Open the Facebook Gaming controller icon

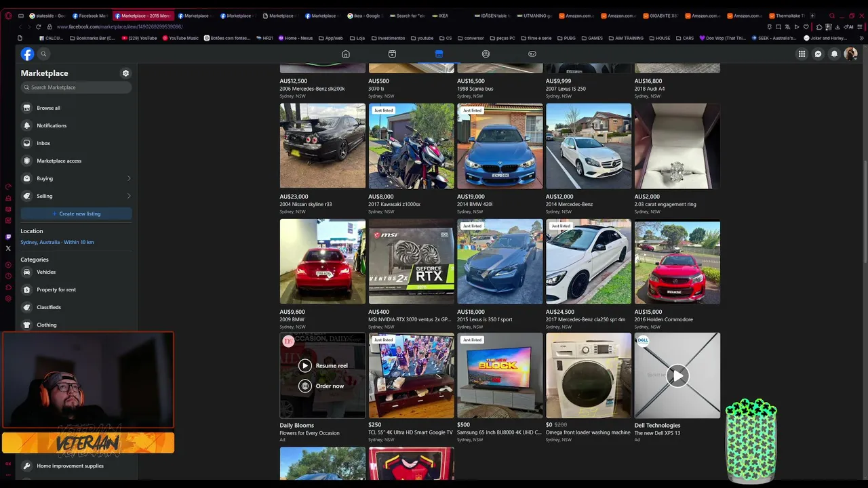tap(532, 54)
